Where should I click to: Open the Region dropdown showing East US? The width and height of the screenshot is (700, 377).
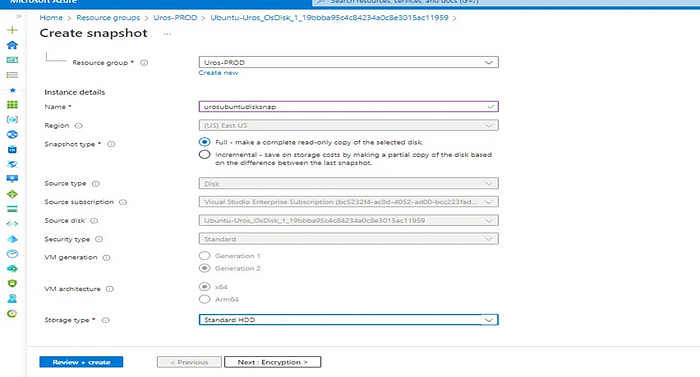pos(349,126)
